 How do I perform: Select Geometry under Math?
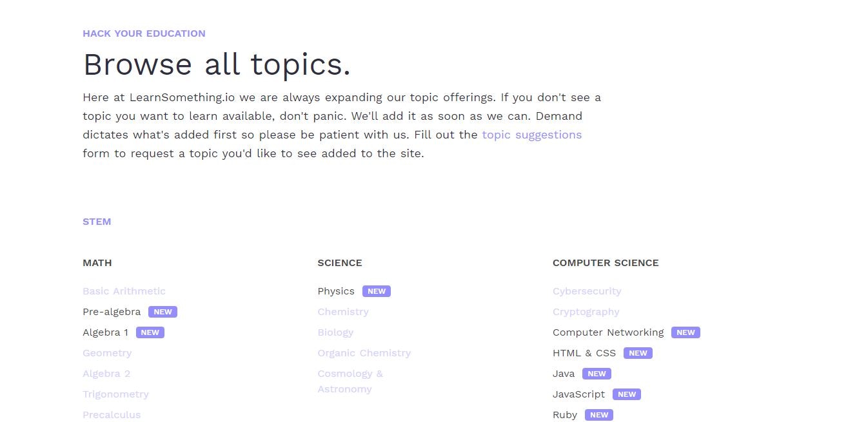pos(107,353)
